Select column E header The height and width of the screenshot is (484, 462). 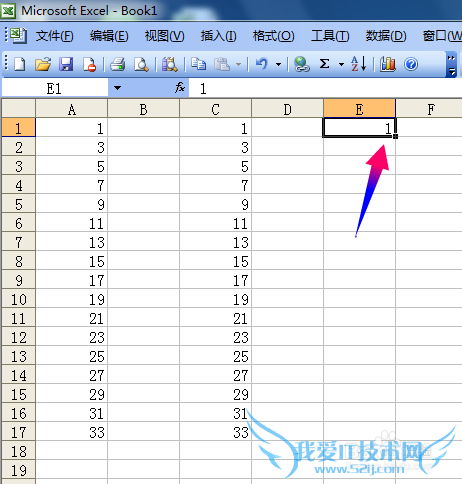coord(359,109)
